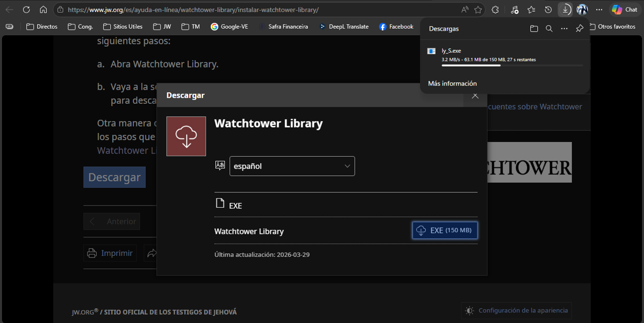Screen dimensions: 644x323
Task: Open the Facebook bookmark
Action: click(x=396, y=26)
